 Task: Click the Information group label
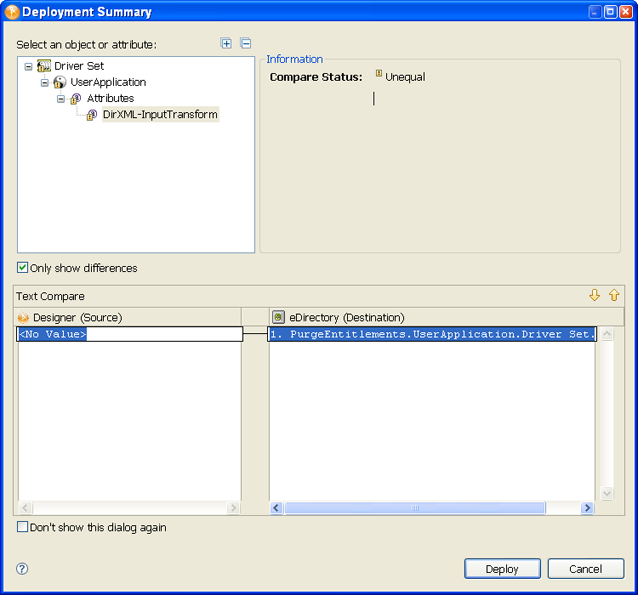295,59
